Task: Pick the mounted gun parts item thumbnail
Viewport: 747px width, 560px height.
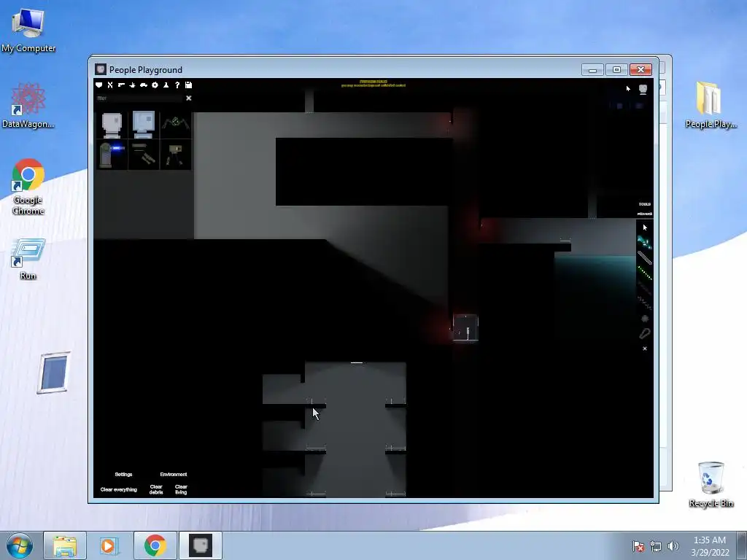Action: coord(144,155)
